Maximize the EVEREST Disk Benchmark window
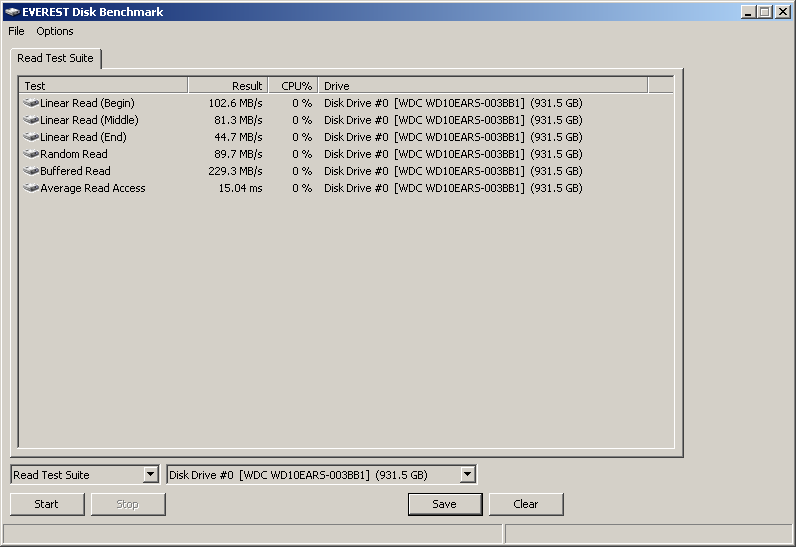The image size is (796, 547). click(x=765, y=12)
